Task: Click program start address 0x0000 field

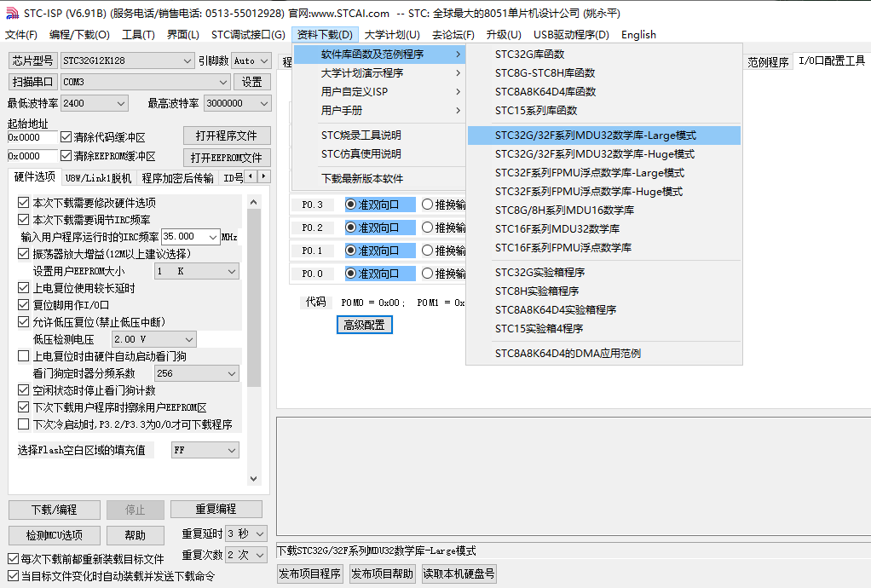Action: coord(32,137)
